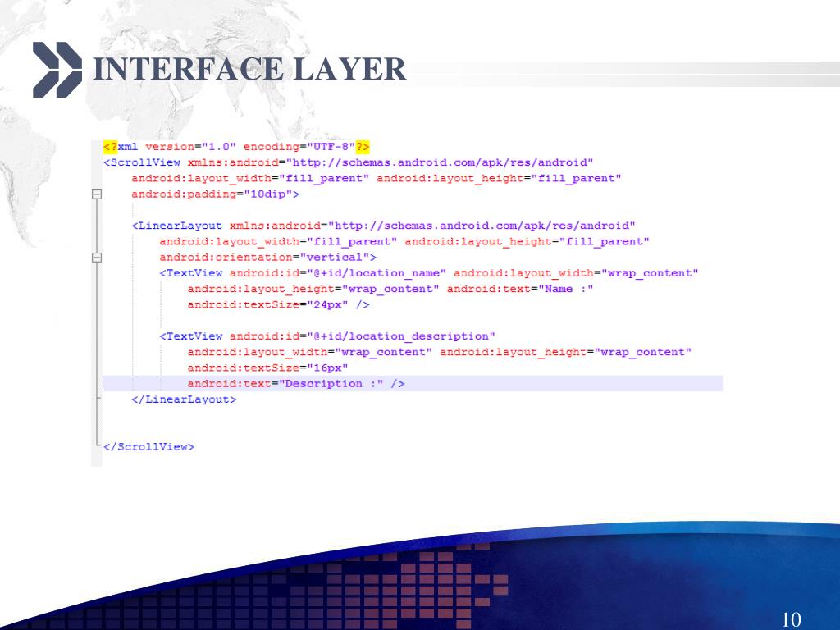Click the double-chevron icon beside Interface Layer
840x630 pixels.
[x=57, y=70]
